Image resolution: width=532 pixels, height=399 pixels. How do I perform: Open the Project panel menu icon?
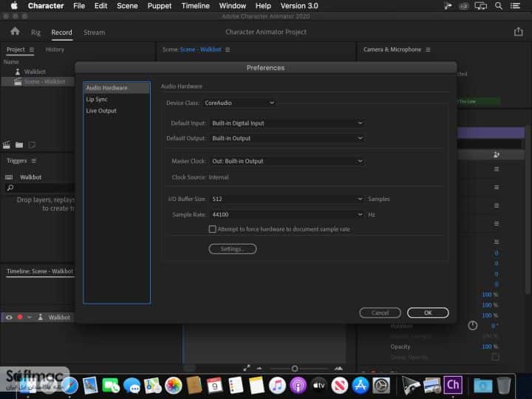32,50
